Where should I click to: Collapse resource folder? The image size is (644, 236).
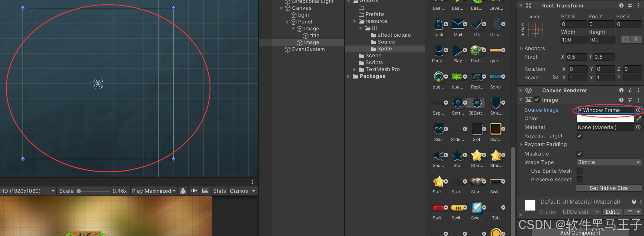pos(354,21)
